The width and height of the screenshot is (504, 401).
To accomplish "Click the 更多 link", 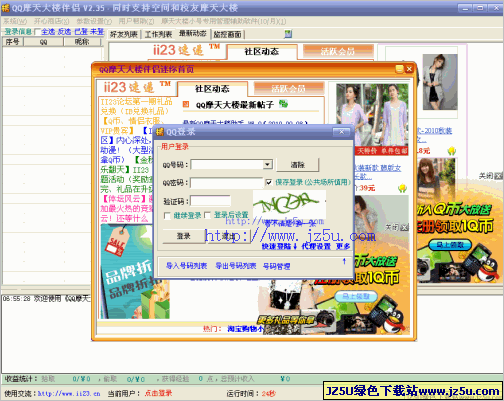I will coord(343,246).
